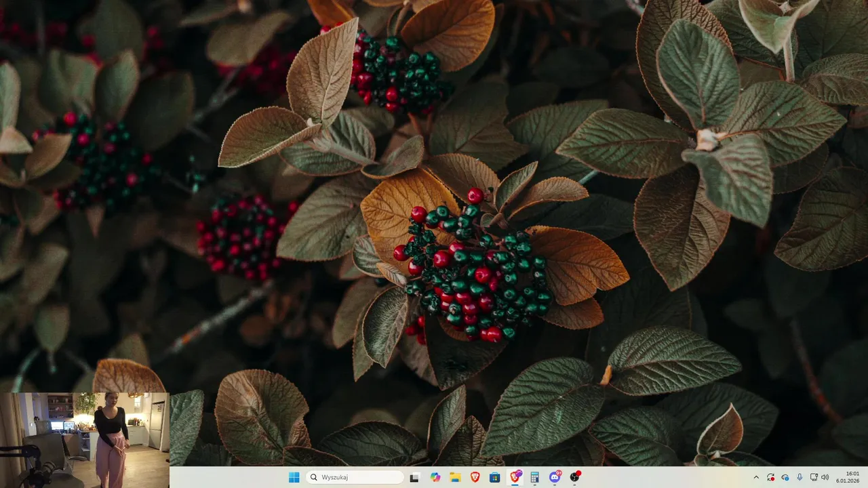Screen dimensions: 868x488
Task: Open Task View on the taskbar
Action: click(x=414, y=477)
